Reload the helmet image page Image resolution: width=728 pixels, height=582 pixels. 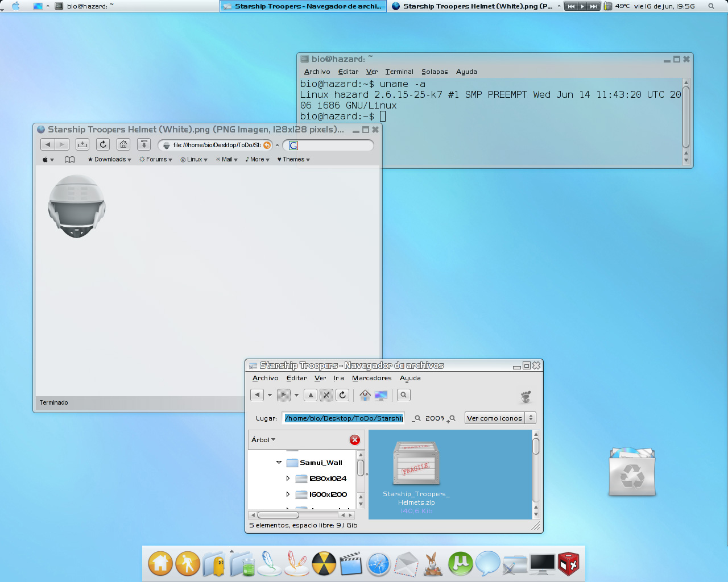[103, 144]
